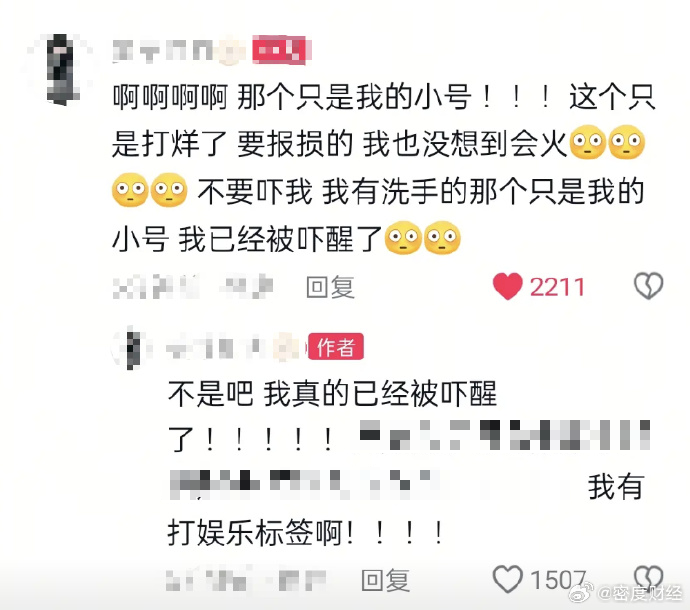Unlike the top comment with 2211 likes
This screenshot has width=690, height=610.
507,287
